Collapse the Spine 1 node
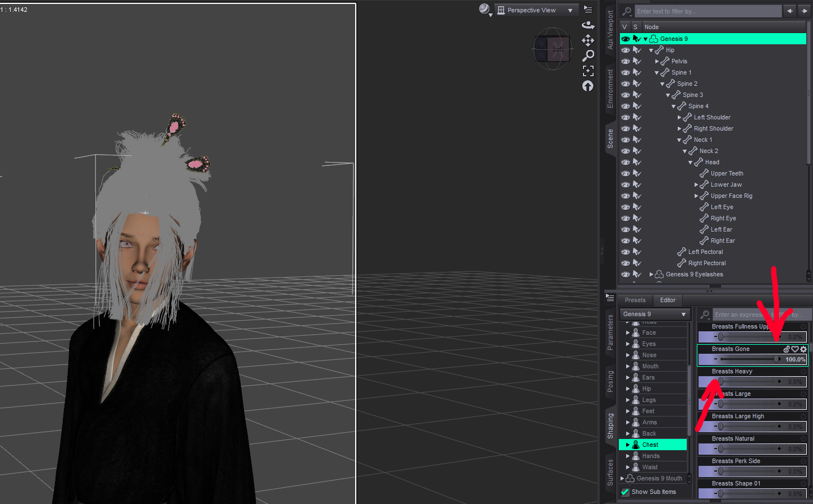The width and height of the screenshot is (813, 504). [x=657, y=73]
